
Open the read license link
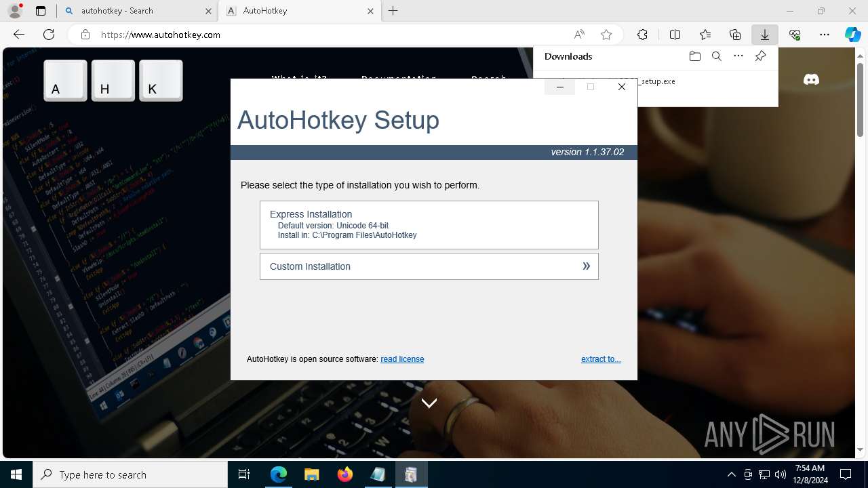click(x=402, y=359)
